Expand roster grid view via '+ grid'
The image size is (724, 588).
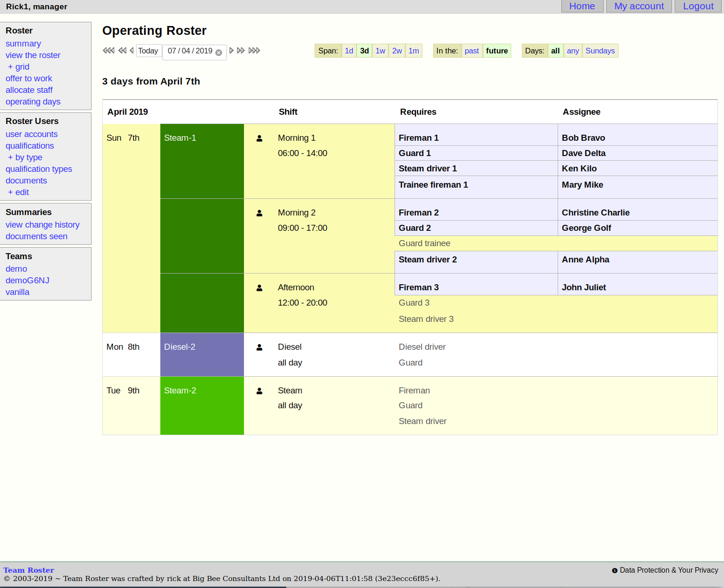[x=19, y=67]
